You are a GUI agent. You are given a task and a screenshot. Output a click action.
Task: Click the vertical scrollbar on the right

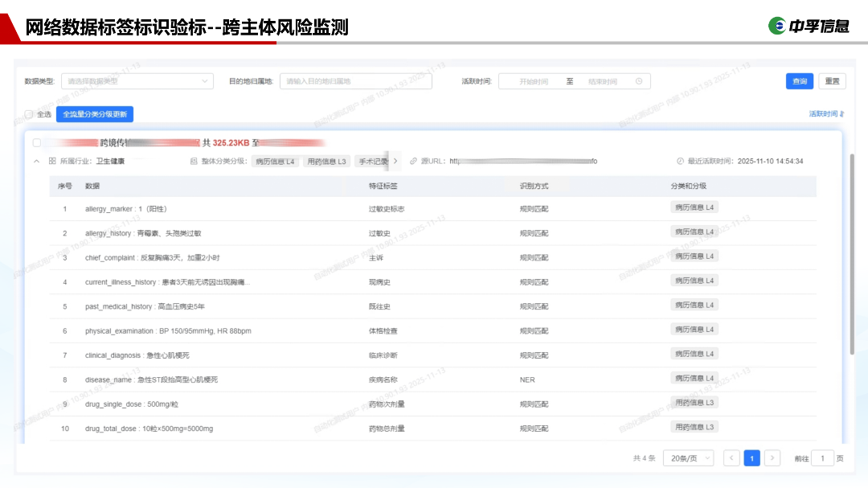pyautogui.click(x=852, y=249)
